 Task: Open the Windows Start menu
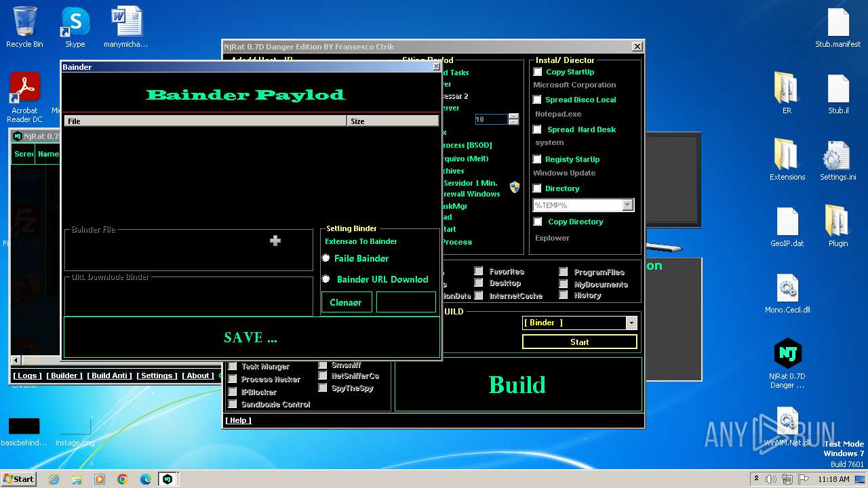18,479
